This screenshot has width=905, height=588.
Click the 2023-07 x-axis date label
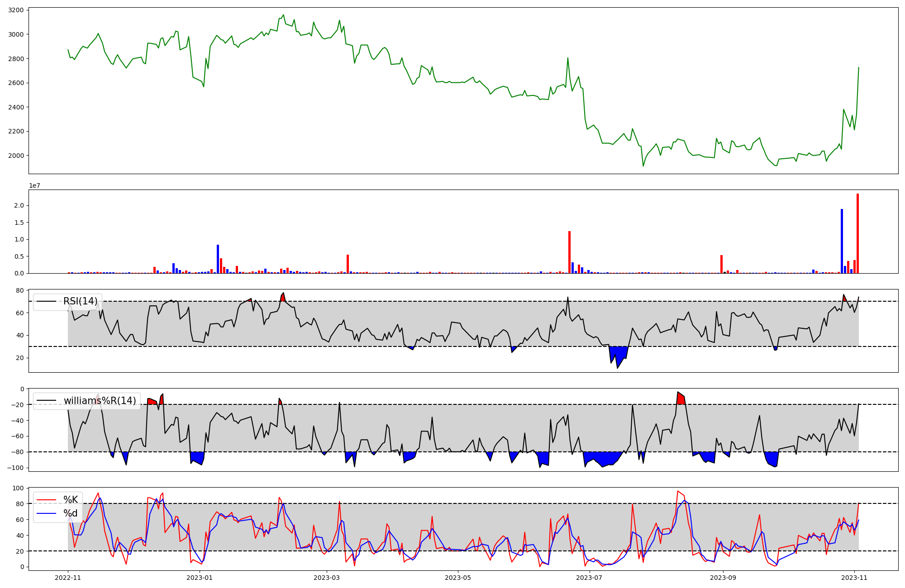[x=590, y=578]
